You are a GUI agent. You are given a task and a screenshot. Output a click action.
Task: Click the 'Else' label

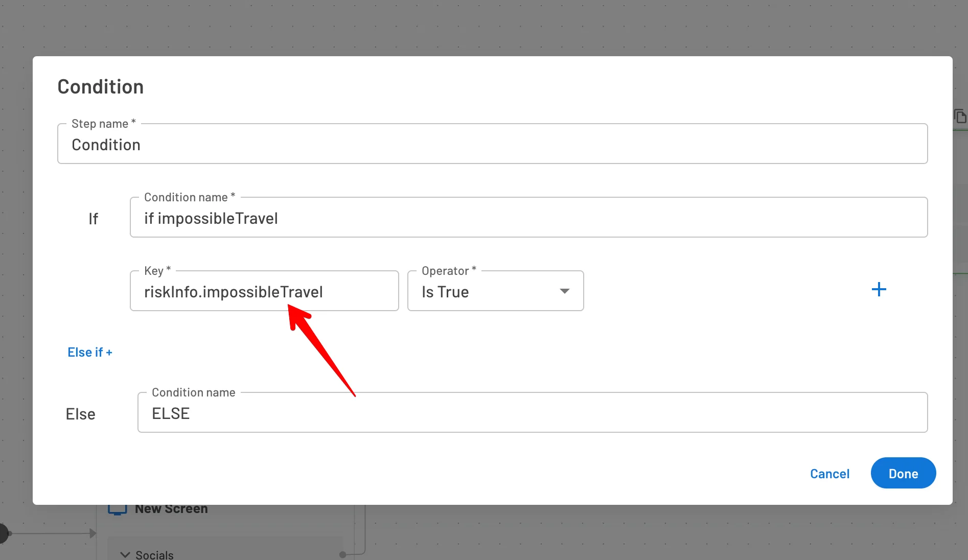[x=80, y=414]
